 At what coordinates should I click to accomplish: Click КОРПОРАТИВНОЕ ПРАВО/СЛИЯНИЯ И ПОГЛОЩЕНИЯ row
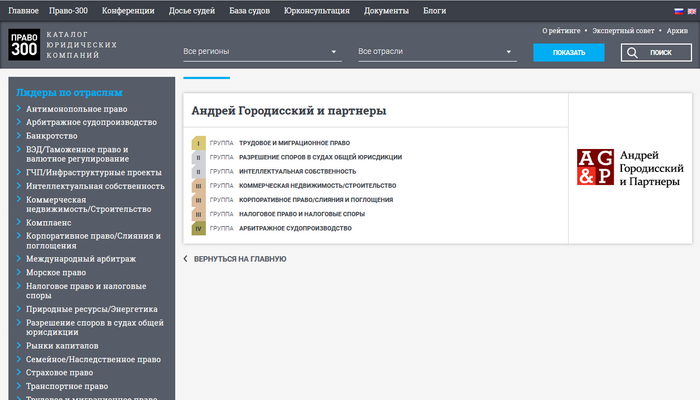point(316,200)
